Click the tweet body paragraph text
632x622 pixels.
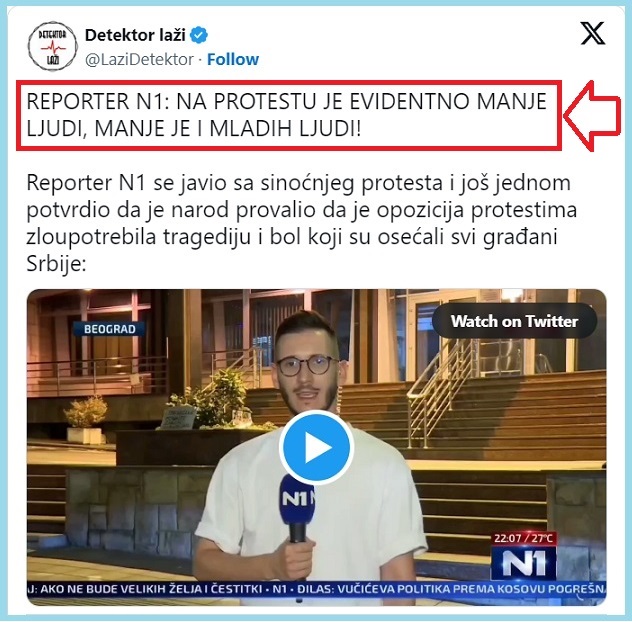(x=301, y=223)
